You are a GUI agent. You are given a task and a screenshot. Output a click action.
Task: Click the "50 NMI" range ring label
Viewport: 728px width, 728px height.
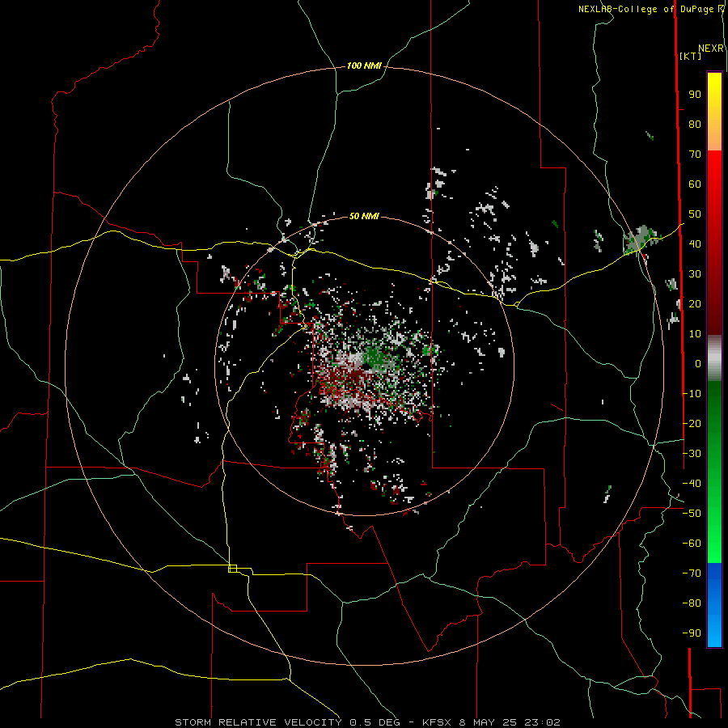tap(364, 216)
